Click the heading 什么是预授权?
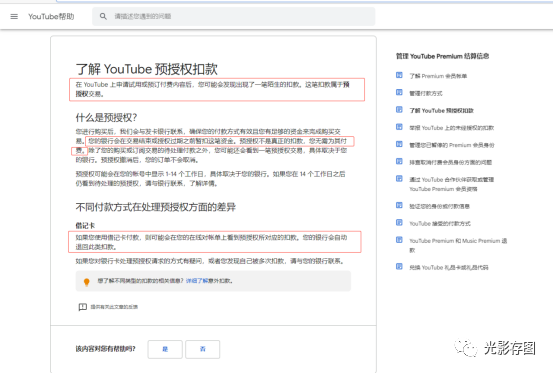The width and height of the screenshot is (553, 373). coord(106,117)
